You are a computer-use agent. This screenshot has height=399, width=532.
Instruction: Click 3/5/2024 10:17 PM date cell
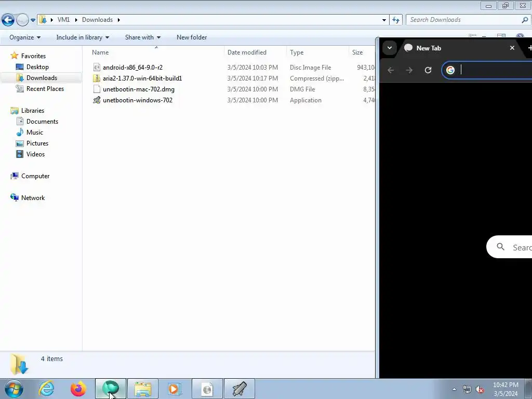(252, 78)
